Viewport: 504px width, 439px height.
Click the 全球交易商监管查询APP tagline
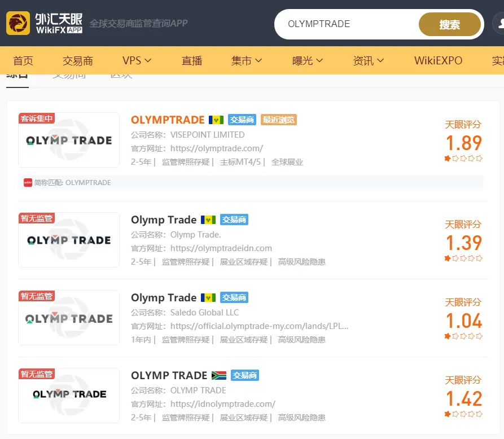138,24
